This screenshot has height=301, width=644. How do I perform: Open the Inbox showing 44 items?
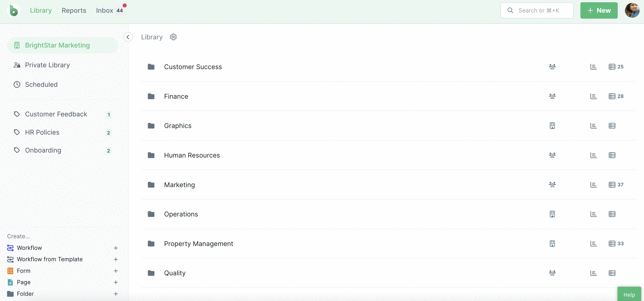tap(104, 10)
